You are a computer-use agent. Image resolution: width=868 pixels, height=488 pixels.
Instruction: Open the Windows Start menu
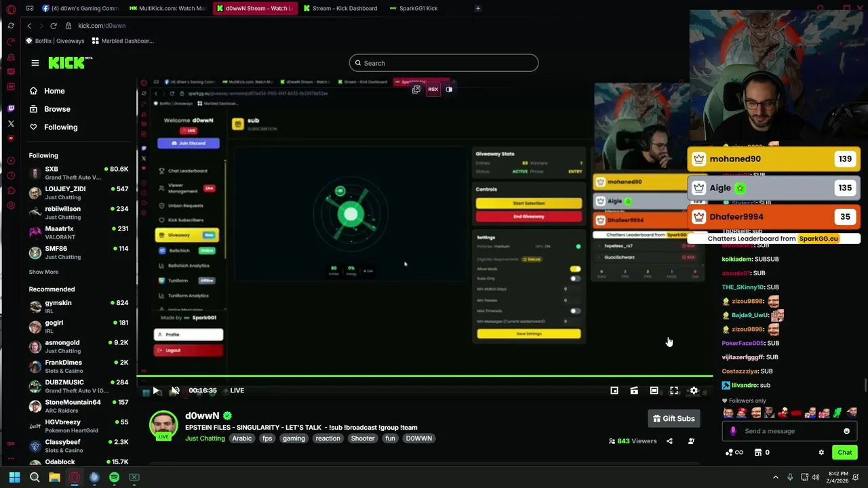pyautogui.click(x=14, y=477)
